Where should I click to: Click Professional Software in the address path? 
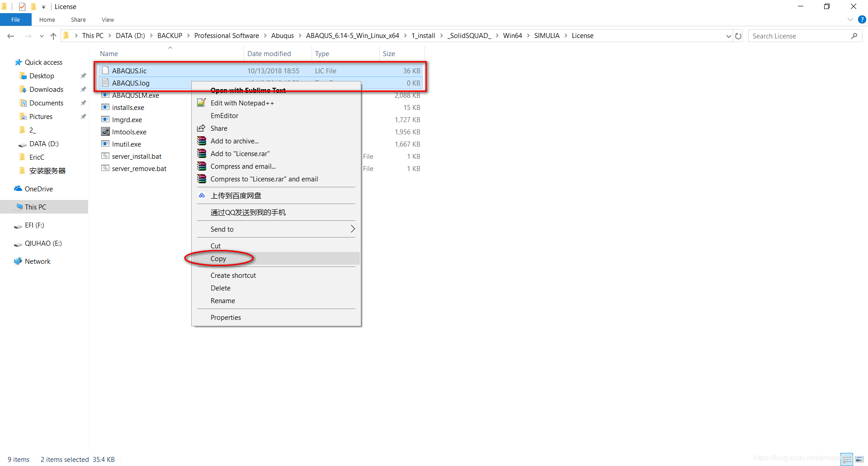tap(226, 36)
